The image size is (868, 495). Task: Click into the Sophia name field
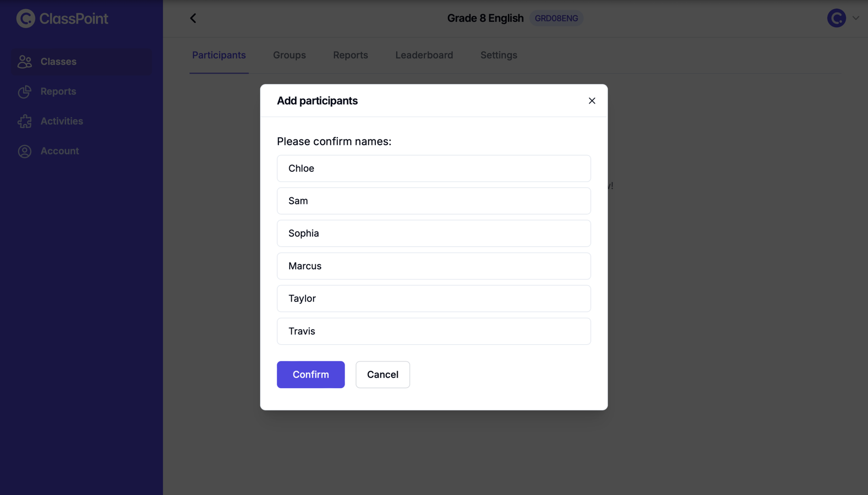[433, 234]
